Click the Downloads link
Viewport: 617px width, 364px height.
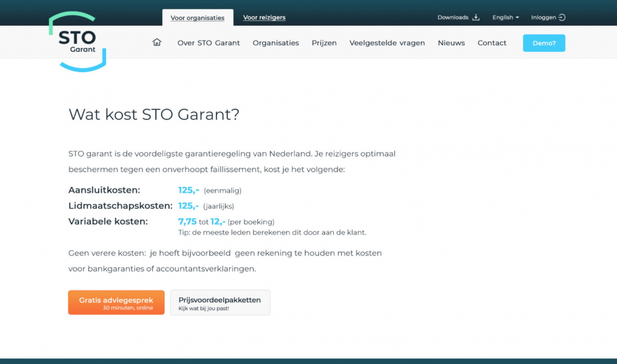click(x=453, y=17)
